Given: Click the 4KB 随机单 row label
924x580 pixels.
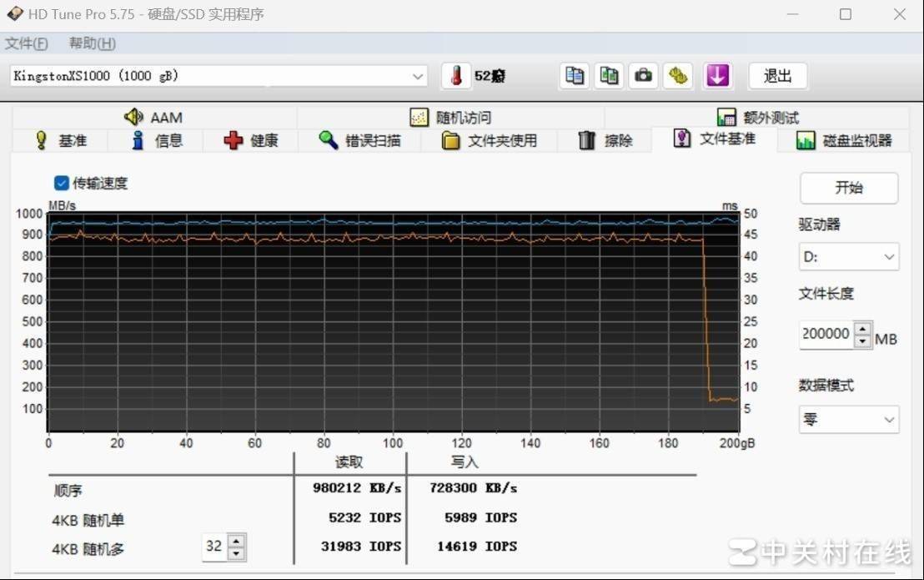Looking at the screenshot, I should tap(88, 520).
